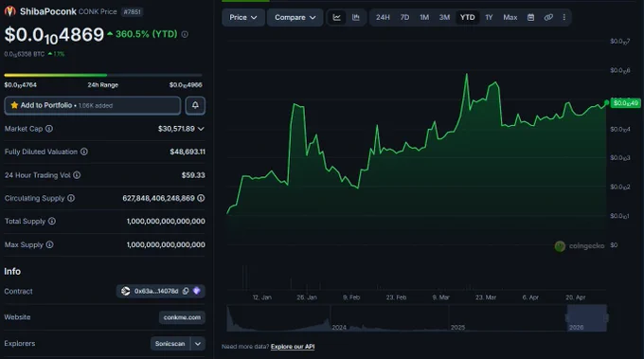
Task: Open Fully Diluted Valuation info icon
Action: click(x=84, y=152)
